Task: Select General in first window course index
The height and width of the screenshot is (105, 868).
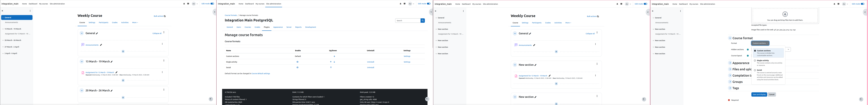Action: point(17,18)
